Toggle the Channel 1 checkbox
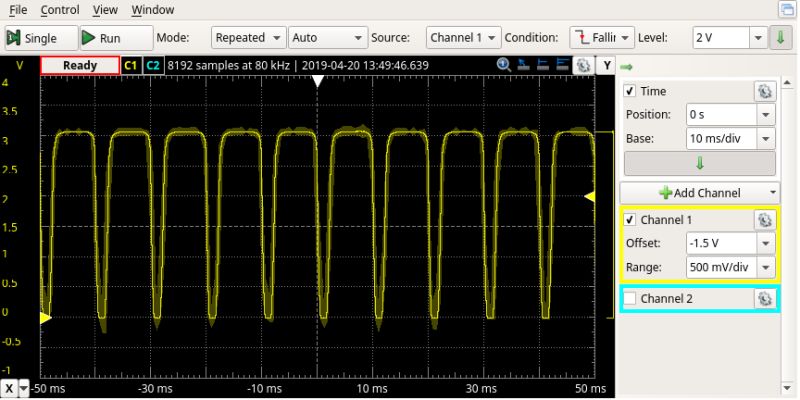Screen dimensions: 800x400 point(630,220)
